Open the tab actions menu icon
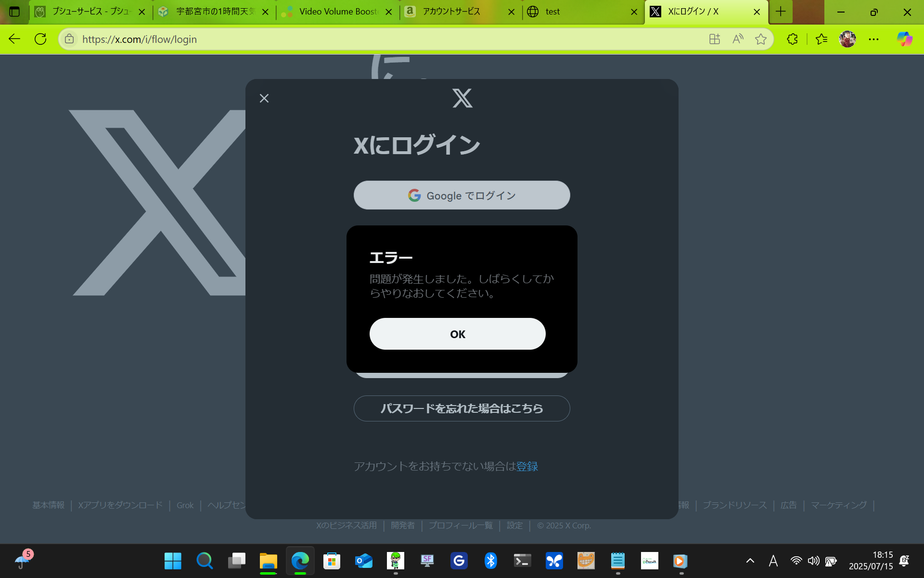Viewport: 924px width, 578px height. [14, 12]
